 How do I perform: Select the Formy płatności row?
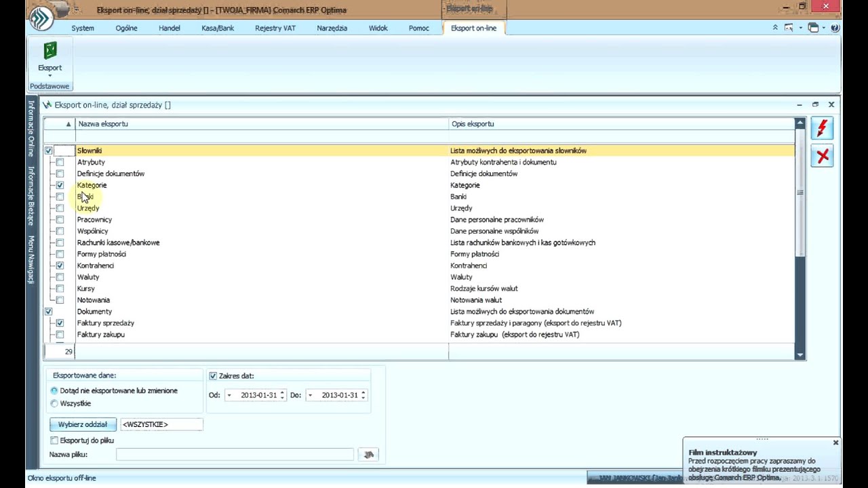pyautogui.click(x=419, y=254)
